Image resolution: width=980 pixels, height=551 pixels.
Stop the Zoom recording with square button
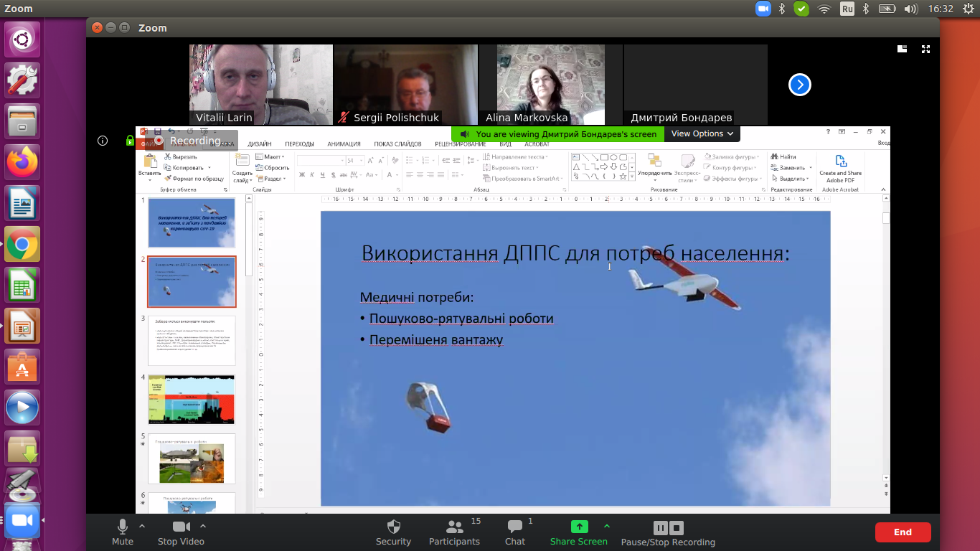click(677, 527)
